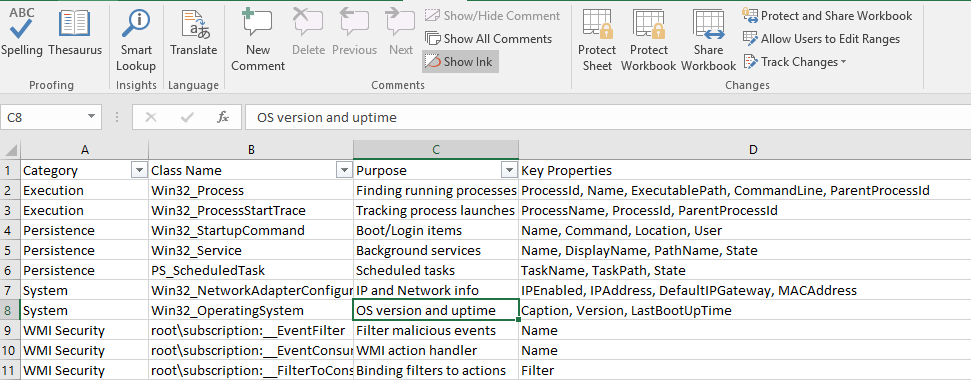
Task: Click cell Binding filters to actions
Action: click(436, 370)
